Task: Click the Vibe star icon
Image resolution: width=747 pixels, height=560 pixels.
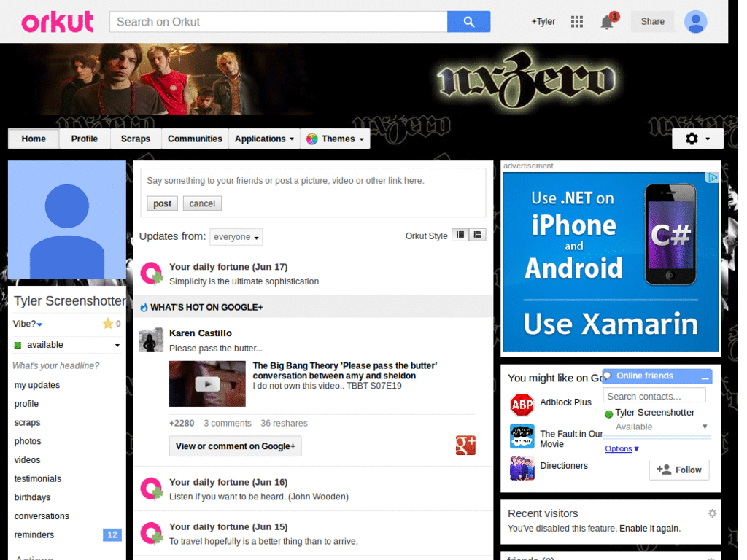Action: pos(108,324)
